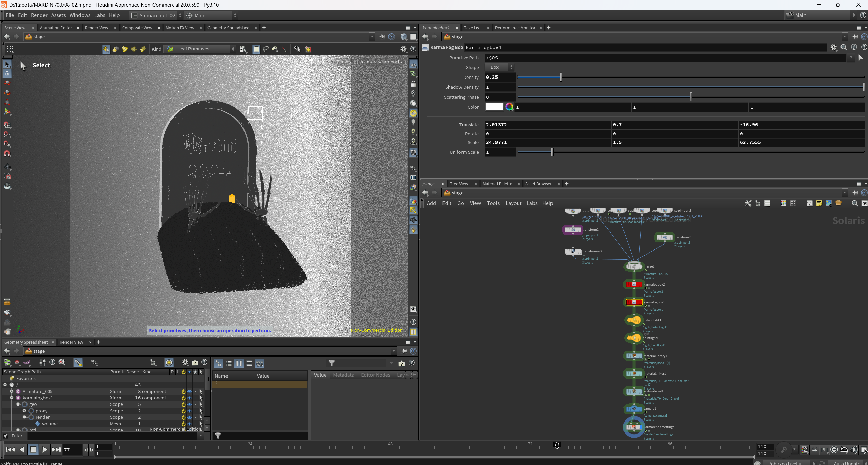Play animation forward
The image size is (868, 465).
[44, 450]
